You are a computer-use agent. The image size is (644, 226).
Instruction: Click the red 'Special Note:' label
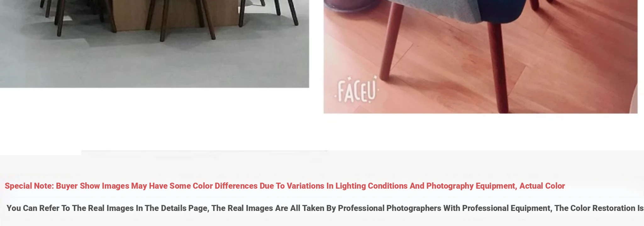click(x=29, y=186)
